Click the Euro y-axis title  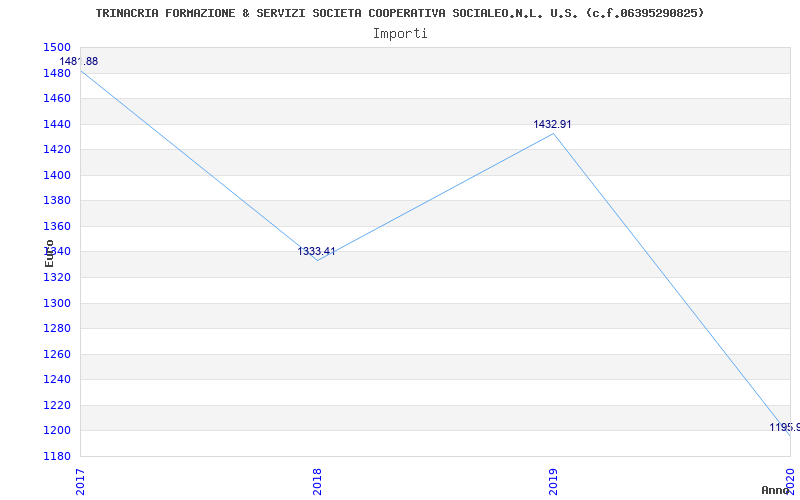[49, 253]
